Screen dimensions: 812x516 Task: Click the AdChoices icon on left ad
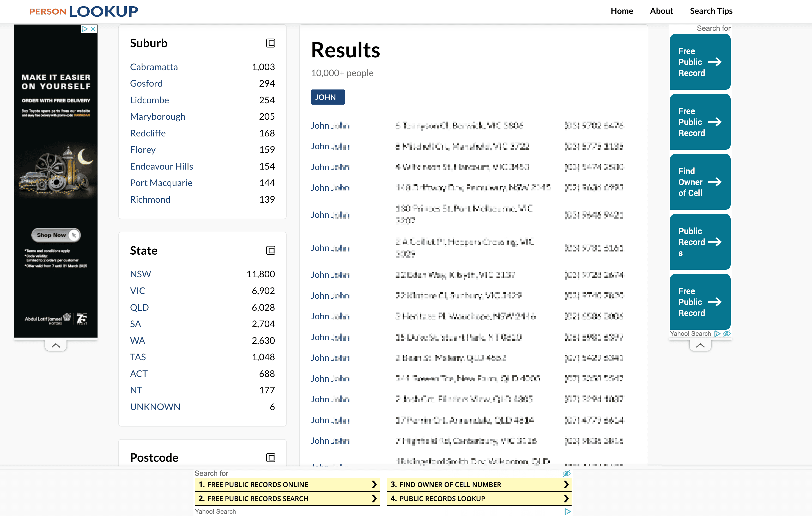pos(85,29)
